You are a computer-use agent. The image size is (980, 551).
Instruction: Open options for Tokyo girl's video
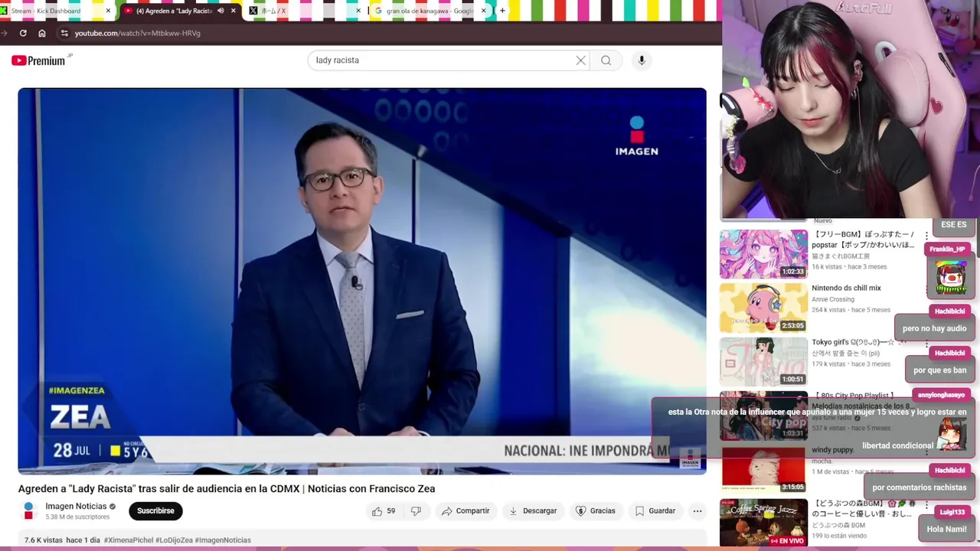926,343
